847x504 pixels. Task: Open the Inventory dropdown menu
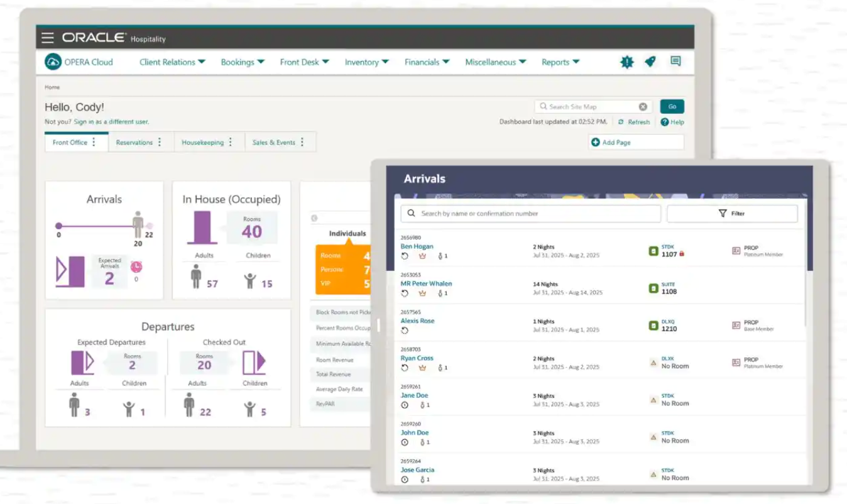point(367,62)
